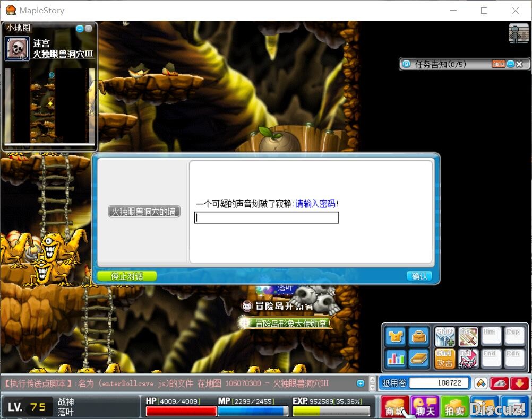
Task: Select the empty Pup quick slot
Action: point(514,337)
